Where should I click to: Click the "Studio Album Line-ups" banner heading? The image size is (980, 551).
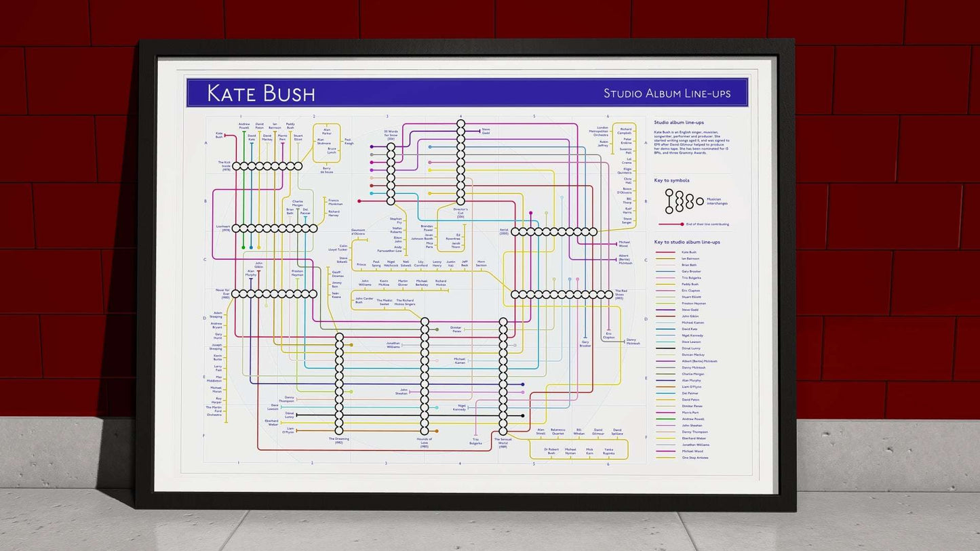coord(667,93)
